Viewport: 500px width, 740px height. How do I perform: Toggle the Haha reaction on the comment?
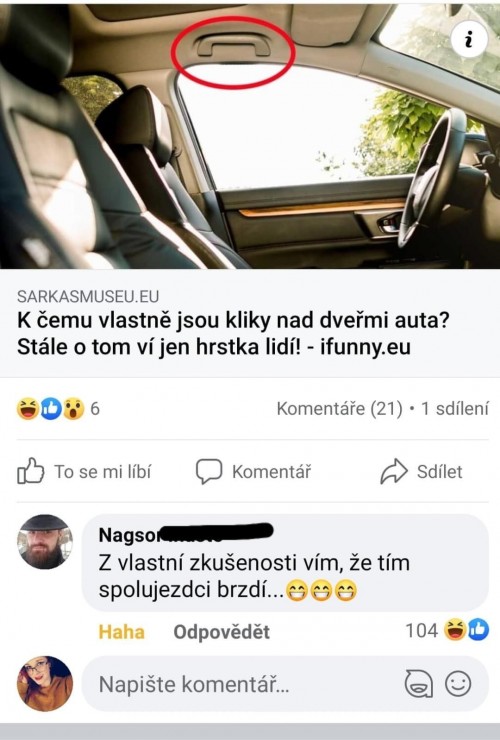click(x=121, y=632)
